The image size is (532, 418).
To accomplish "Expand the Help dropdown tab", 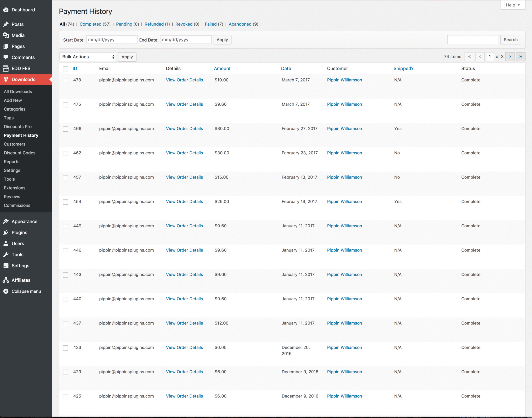I will 513,5.
